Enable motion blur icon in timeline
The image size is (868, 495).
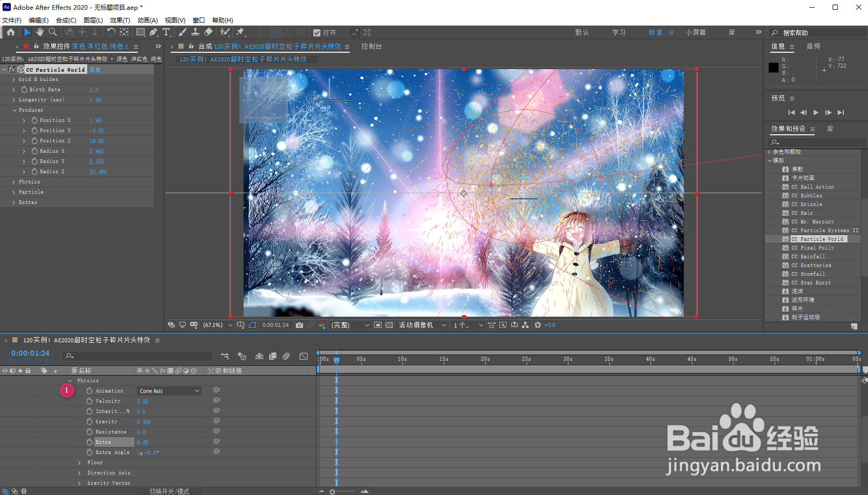tap(286, 356)
